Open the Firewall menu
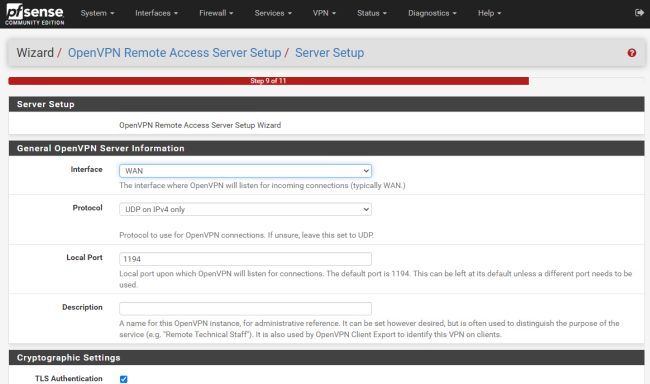650x384 pixels. tap(216, 13)
